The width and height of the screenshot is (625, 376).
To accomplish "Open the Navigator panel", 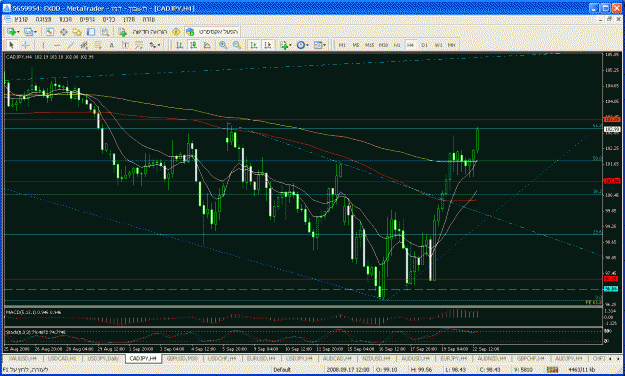I will coord(77,32).
